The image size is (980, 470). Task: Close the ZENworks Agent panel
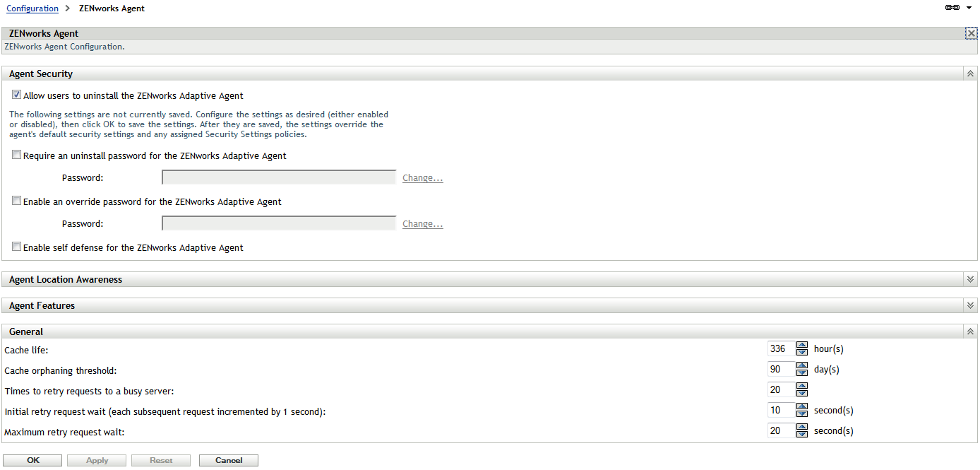coord(972,33)
